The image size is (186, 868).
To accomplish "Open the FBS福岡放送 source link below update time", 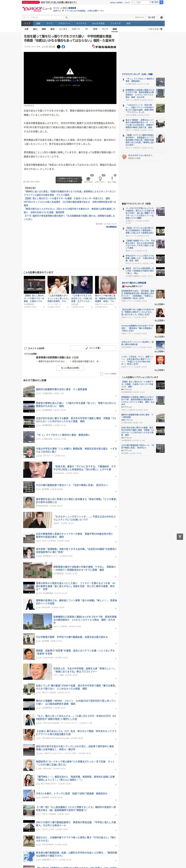I will point(111,227).
